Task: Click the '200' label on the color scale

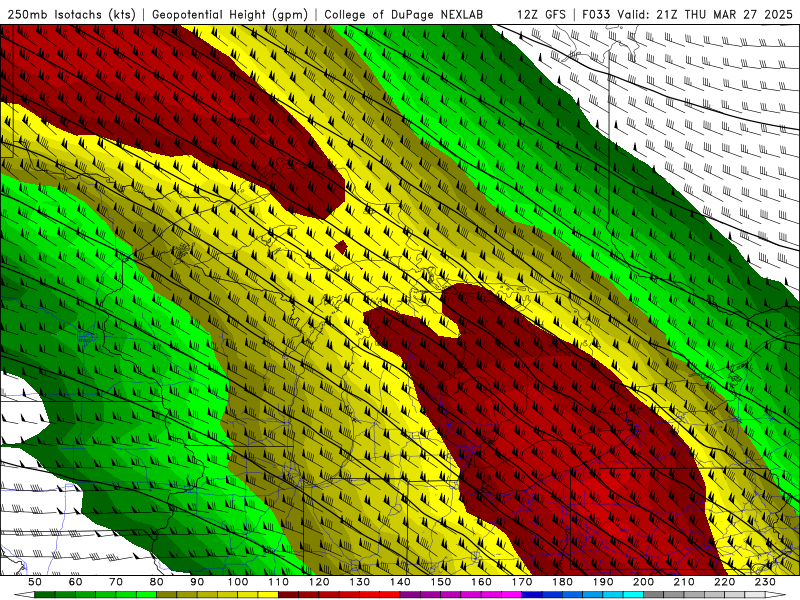Action: coord(643,582)
